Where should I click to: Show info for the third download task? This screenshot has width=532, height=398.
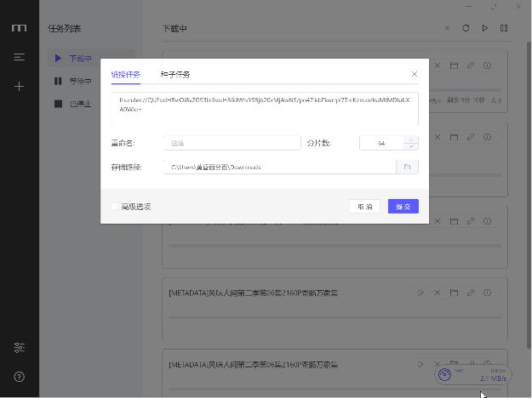[487, 221]
